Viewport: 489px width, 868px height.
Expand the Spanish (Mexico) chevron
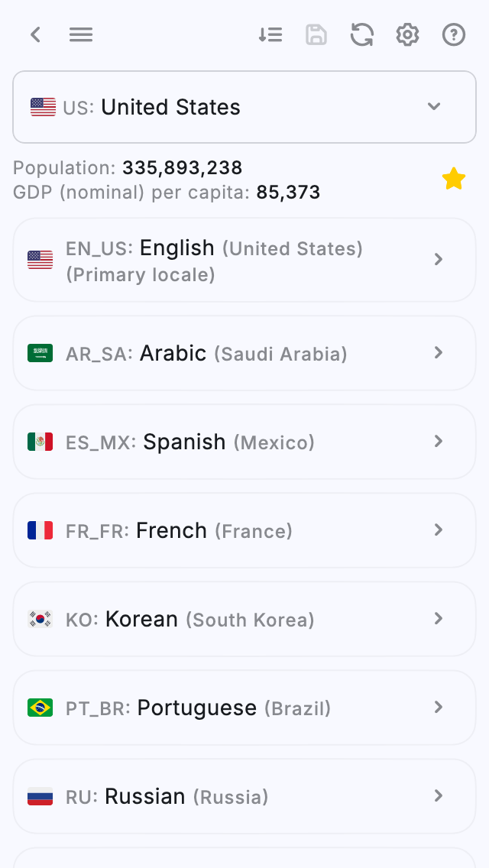coord(439,441)
